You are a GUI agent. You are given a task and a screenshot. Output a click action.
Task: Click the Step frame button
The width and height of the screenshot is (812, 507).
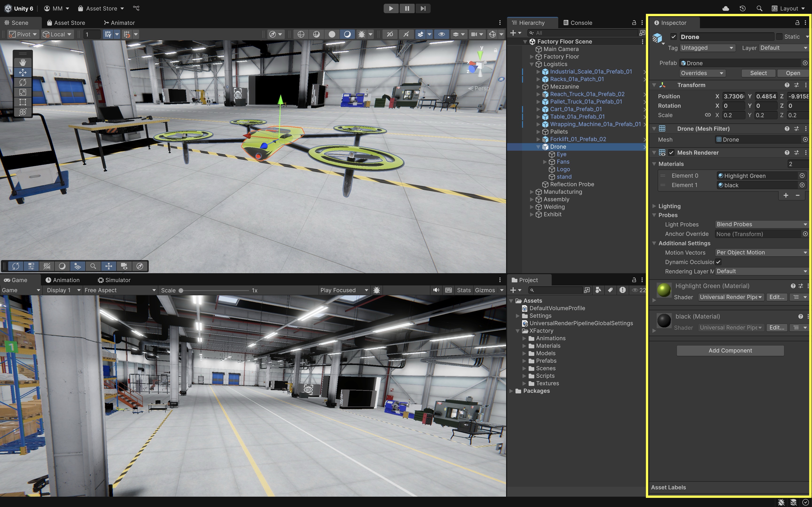(x=423, y=8)
